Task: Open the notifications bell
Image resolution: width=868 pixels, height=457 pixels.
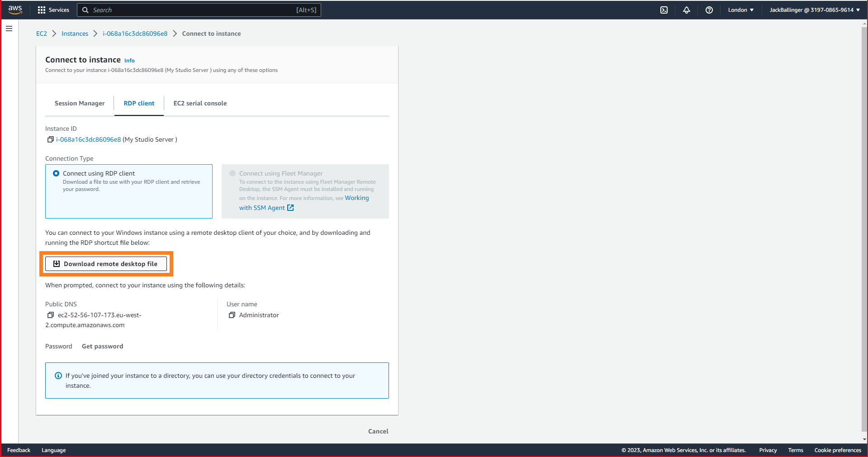Action: (x=687, y=10)
